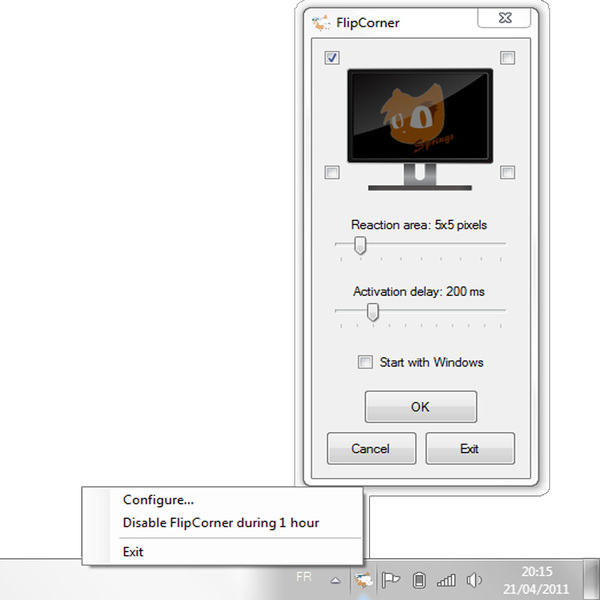Click the Cancel button
The image size is (600, 600).
tap(371, 448)
